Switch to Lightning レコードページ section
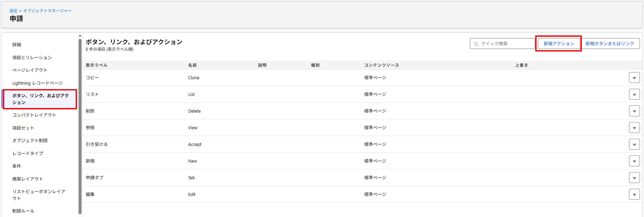This screenshot has height=217, width=644. (x=37, y=83)
